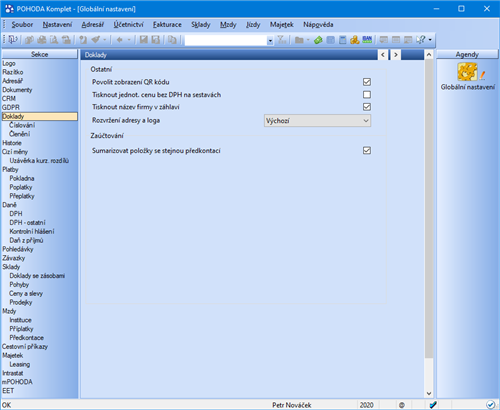Click the Sekce panel header
500x410 pixels.
(40, 54)
